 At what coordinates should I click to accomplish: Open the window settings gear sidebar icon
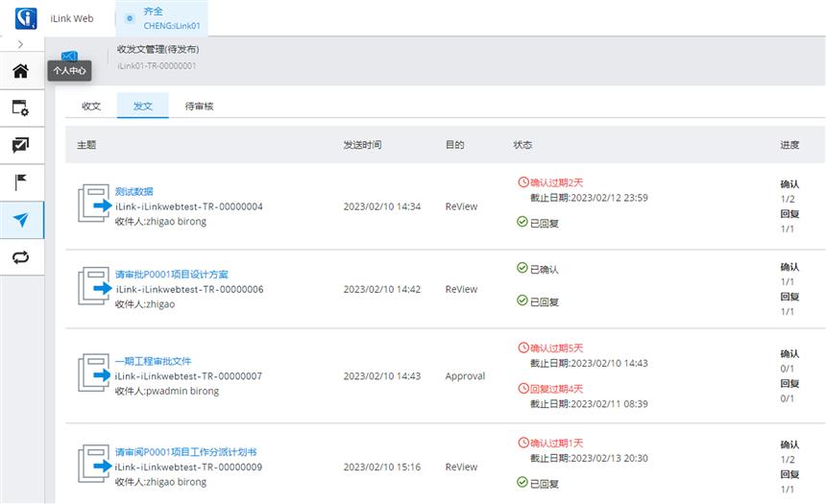tap(20, 108)
